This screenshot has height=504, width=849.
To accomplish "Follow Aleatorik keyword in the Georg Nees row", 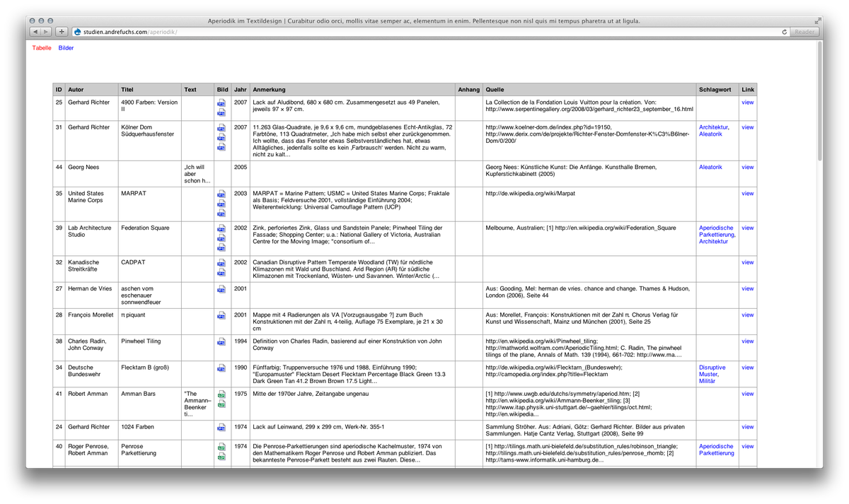I will coord(710,168).
